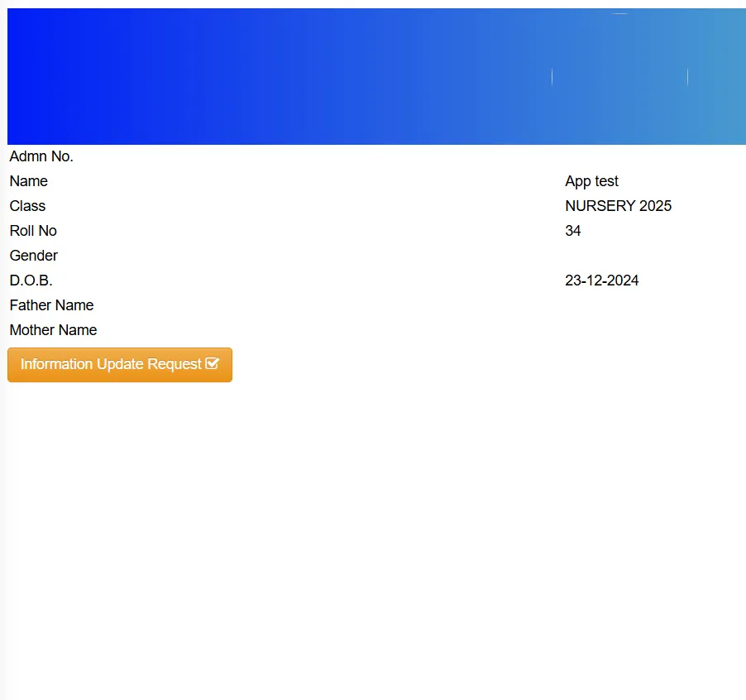This screenshot has height=700, width=746.
Task: Click the 'NURSERY 2025' class value
Action: pyautogui.click(x=618, y=206)
